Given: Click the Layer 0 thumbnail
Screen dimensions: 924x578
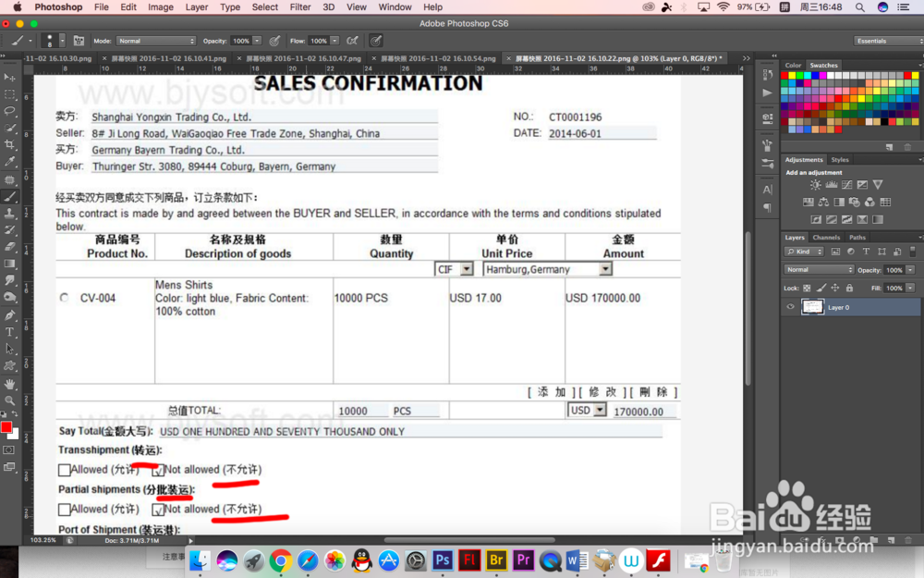Looking at the screenshot, I should [x=812, y=307].
